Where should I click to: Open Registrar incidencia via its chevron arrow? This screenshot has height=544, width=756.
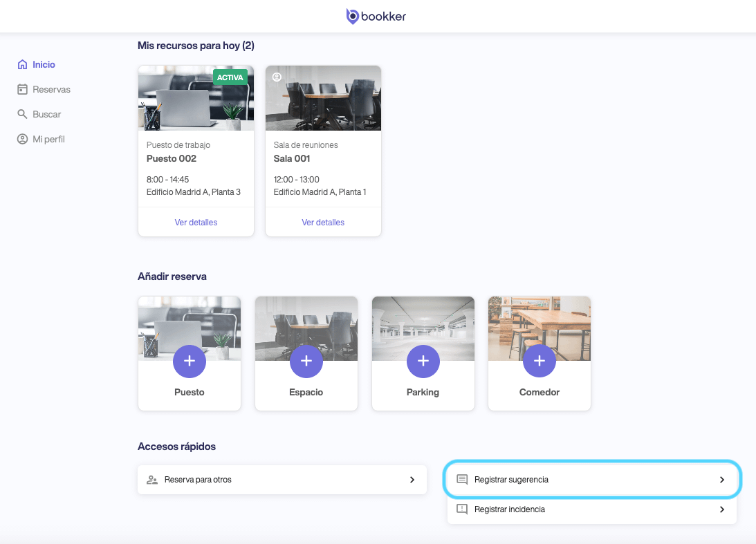pyautogui.click(x=722, y=509)
